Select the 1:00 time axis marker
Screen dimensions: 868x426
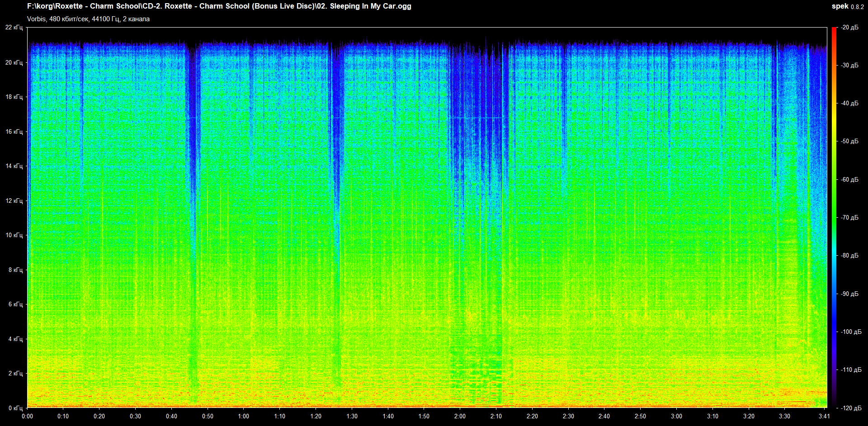click(x=244, y=416)
